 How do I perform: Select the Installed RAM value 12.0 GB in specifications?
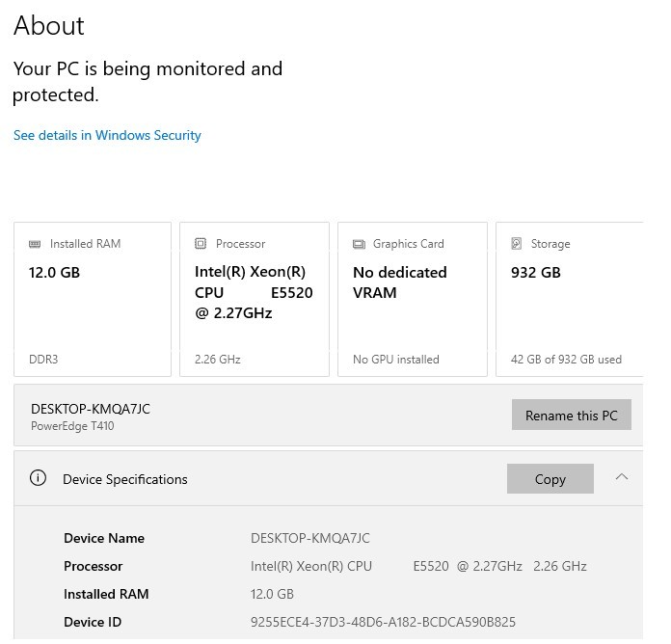click(272, 595)
